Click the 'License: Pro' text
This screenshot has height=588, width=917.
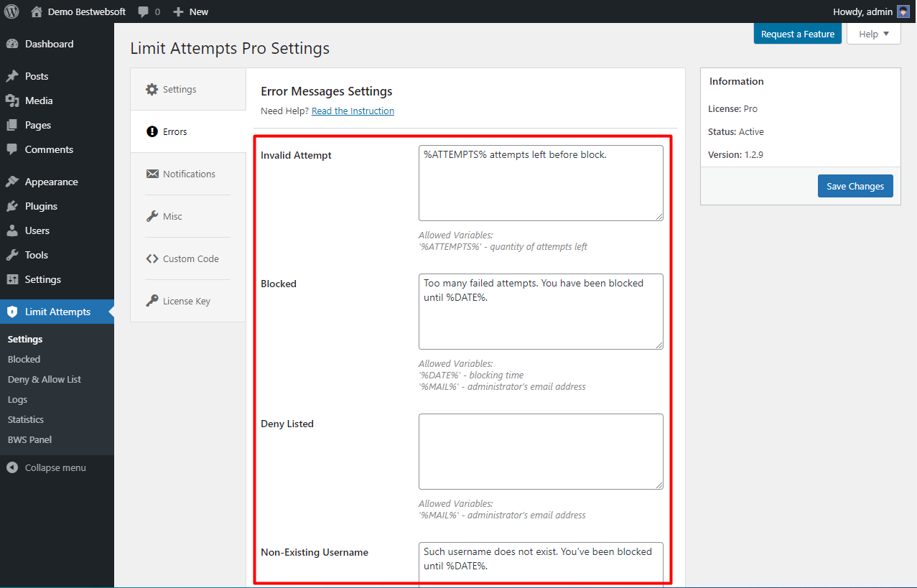(x=732, y=108)
